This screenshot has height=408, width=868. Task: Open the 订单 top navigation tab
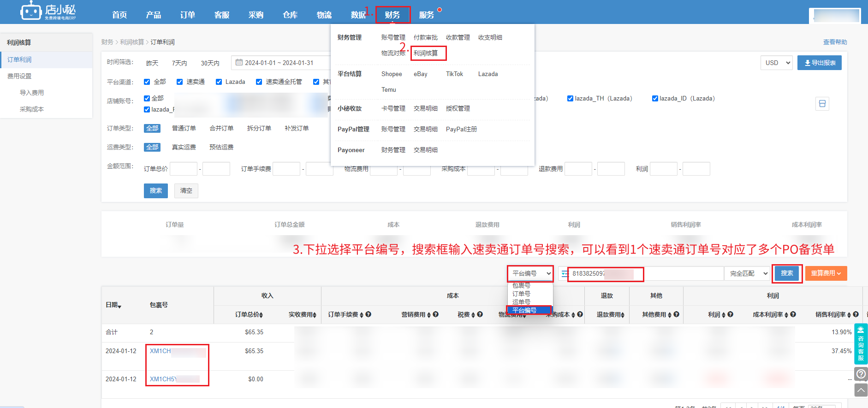click(188, 15)
